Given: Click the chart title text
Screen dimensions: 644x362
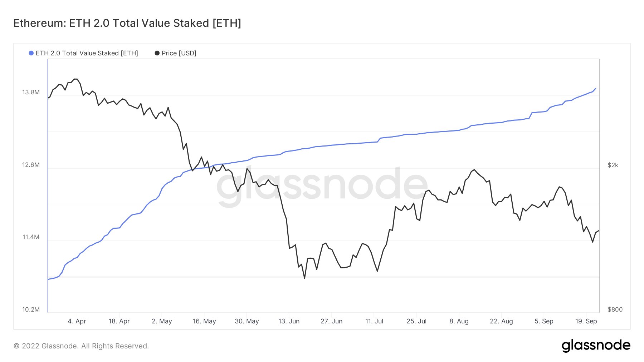Looking at the screenshot, I should pyautogui.click(x=127, y=23).
